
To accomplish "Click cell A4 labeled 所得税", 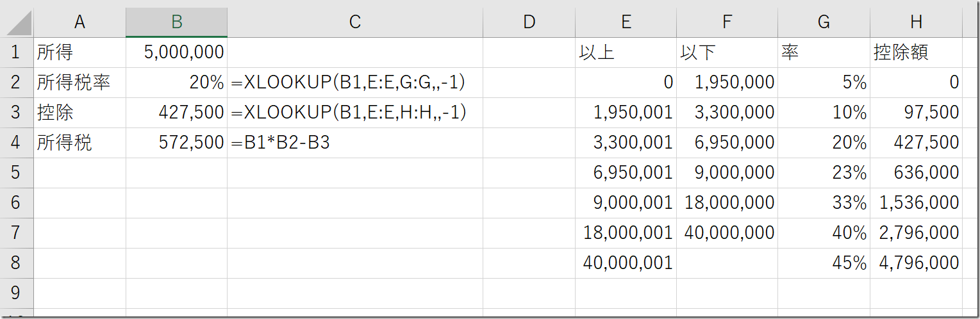I will coord(79,143).
